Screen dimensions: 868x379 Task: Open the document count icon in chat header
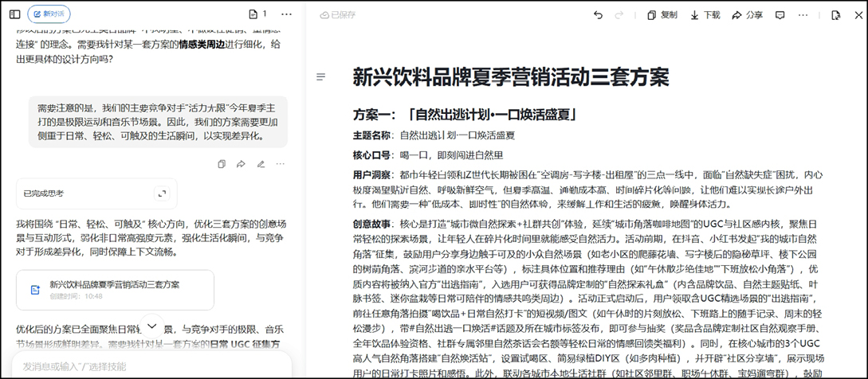pyautogui.click(x=257, y=14)
